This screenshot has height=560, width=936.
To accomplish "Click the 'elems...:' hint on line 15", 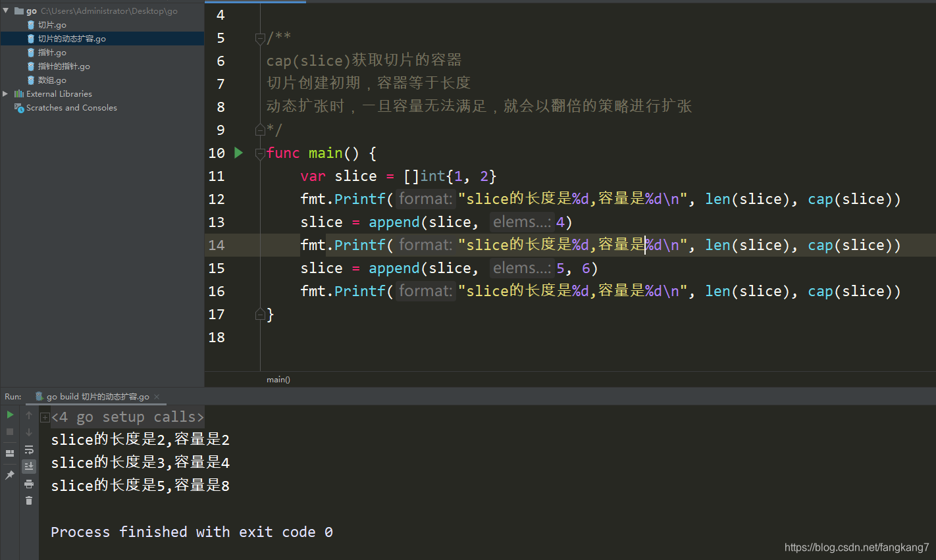I will coord(521,268).
